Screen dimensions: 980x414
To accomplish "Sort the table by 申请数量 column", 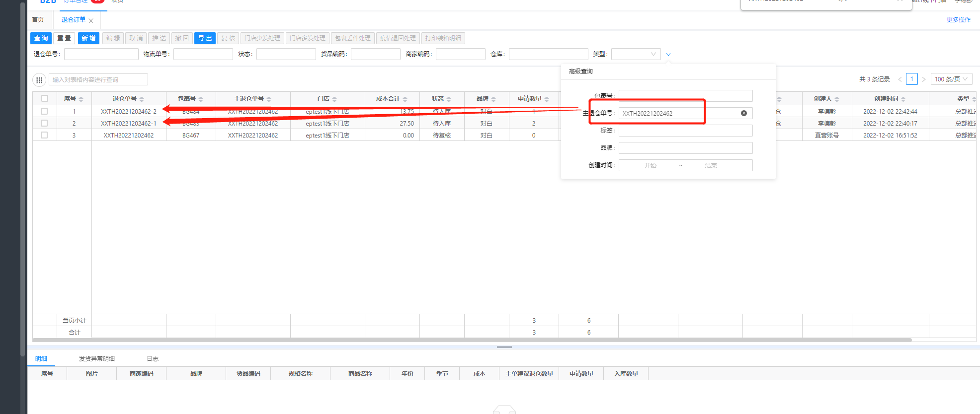I will pyautogui.click(x=547, y=99).
